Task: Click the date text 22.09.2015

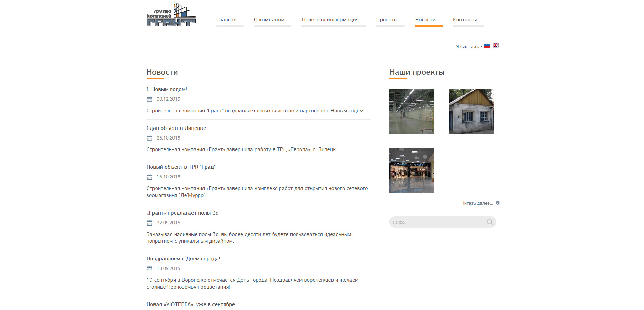Action: pyautogui.click(x=169, y=223)
